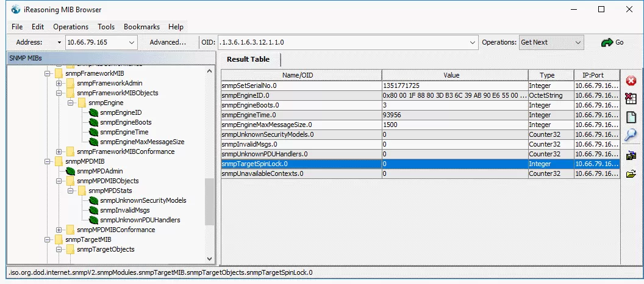Click the Go button
The image size is (644, 284).
(x=612, y=42)
